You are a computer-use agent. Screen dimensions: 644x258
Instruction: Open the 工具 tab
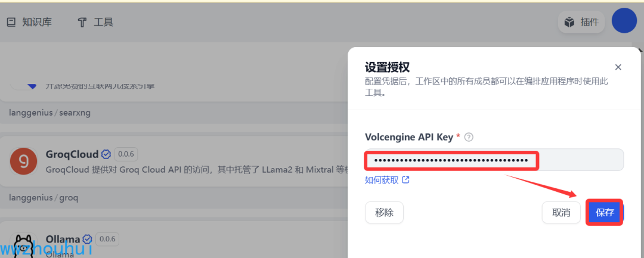(95, 22)
